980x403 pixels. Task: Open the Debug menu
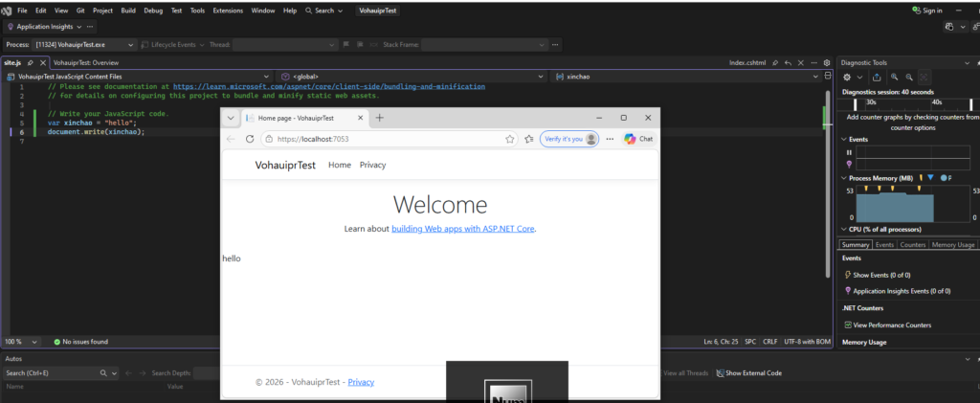pyautogui.click(x=152, y=10)
